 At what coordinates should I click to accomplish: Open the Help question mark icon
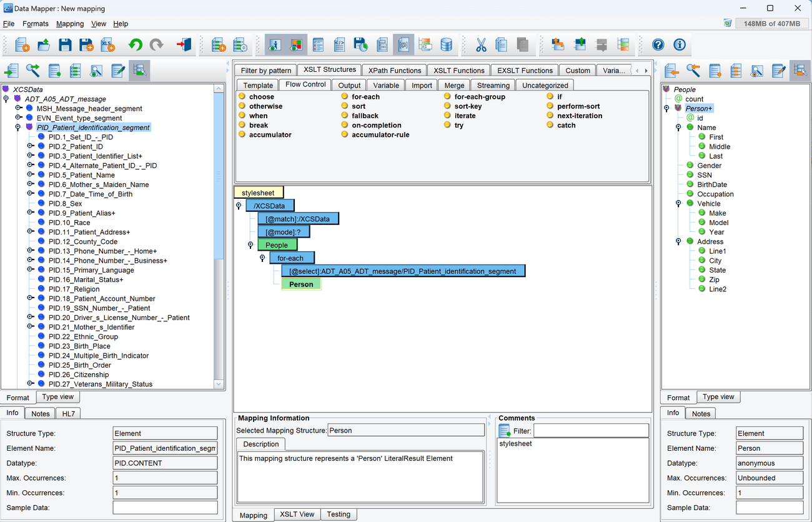click(658, 44)
